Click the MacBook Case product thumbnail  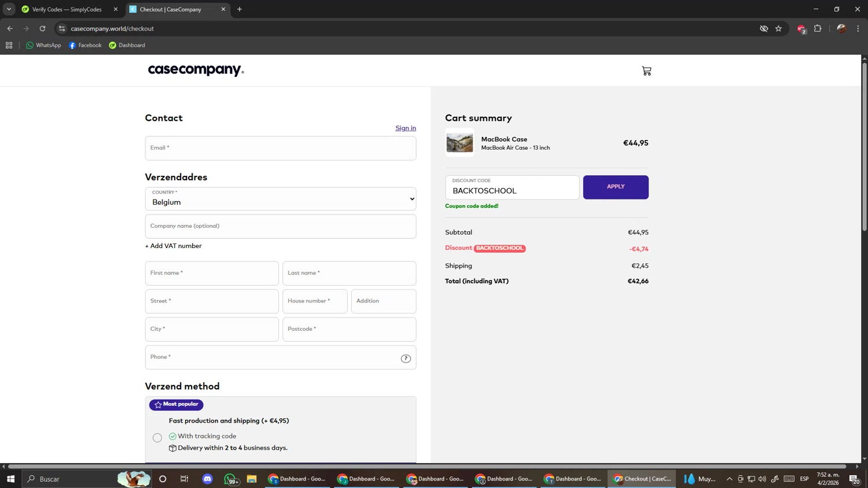point(459,142)
